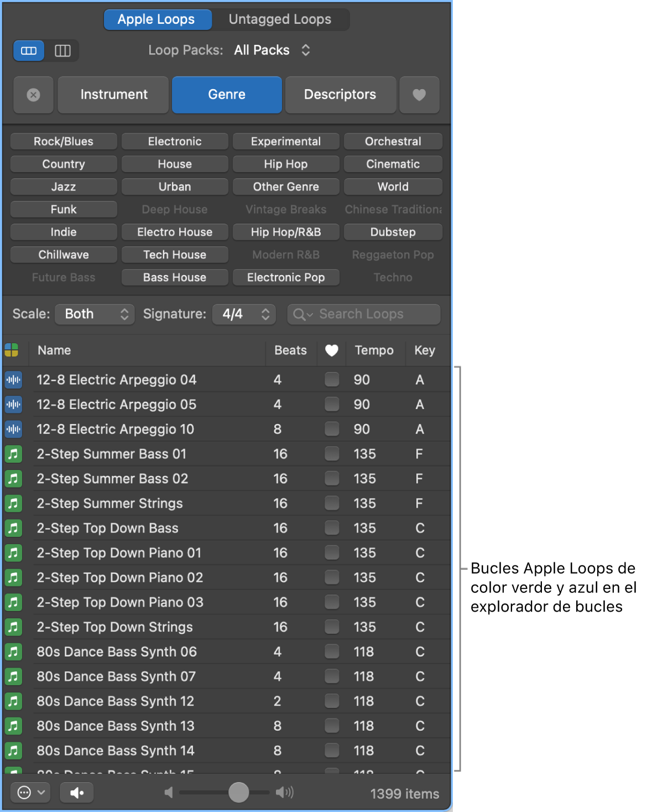The width and height of the screenshot is (647, 812).
Task: Click the favorites heart column header
Action: [x=331, y=350]
